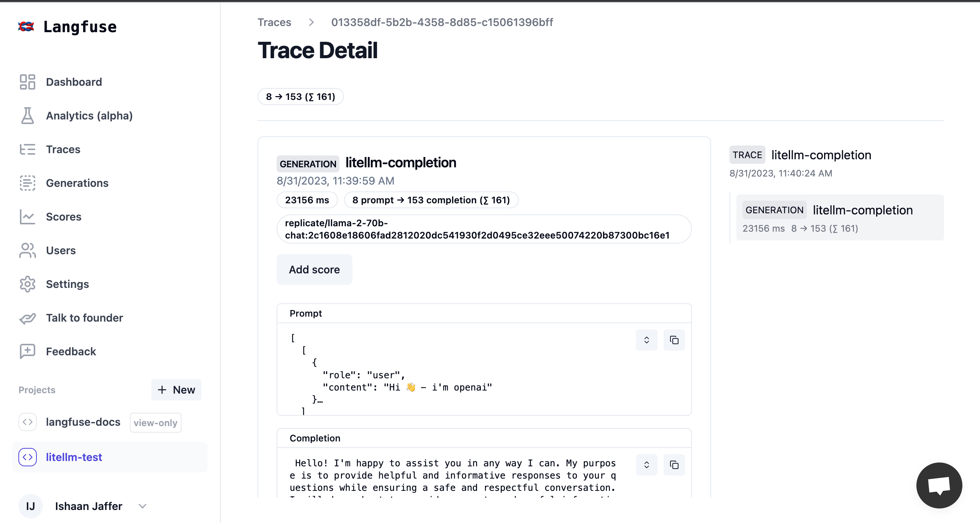The height and width of the screenshot is (523, 980).
Task: Open the chat support bubble
Action: pos(939,485)
